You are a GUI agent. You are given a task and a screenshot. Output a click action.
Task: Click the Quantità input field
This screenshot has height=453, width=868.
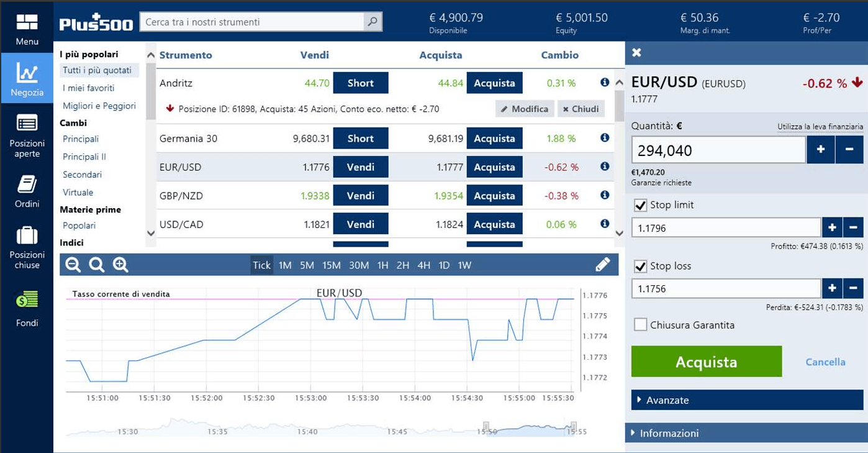coord(718,150)
